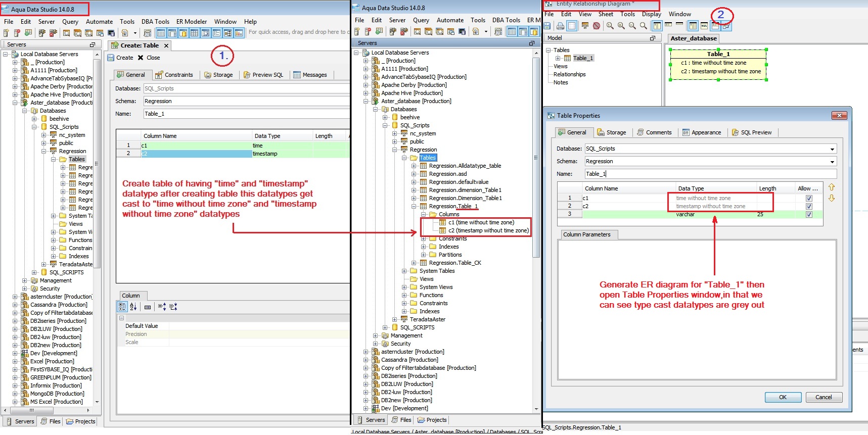This screenshot has height=435, width=868.
Task: Click the register server icon in left window toolbar
Action: point(6,33)
